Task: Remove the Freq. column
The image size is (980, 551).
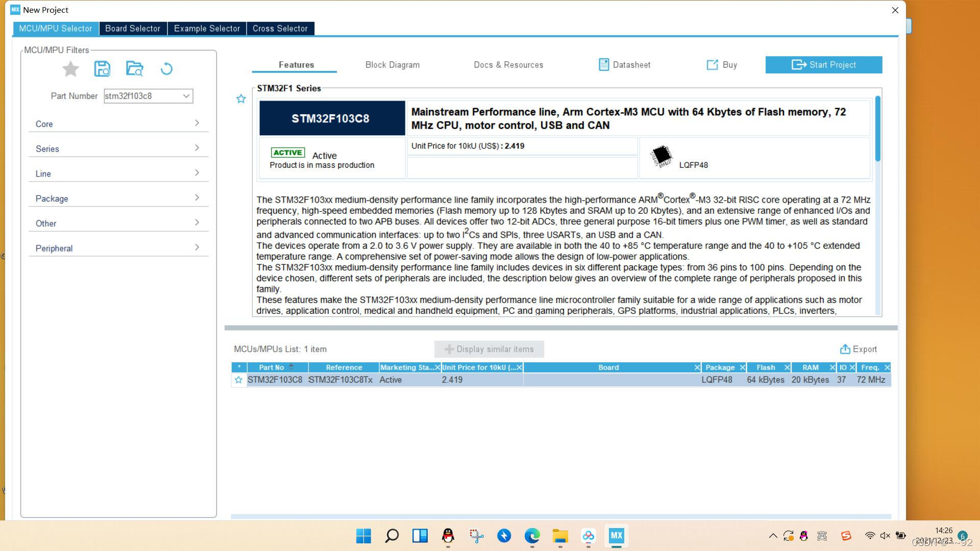Action: (887, 368)
